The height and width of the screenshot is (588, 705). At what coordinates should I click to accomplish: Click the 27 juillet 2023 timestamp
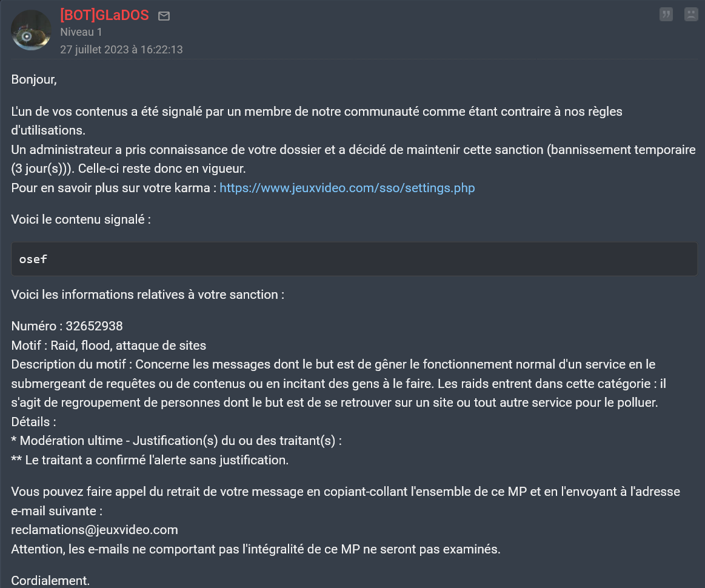click(121, 50)
